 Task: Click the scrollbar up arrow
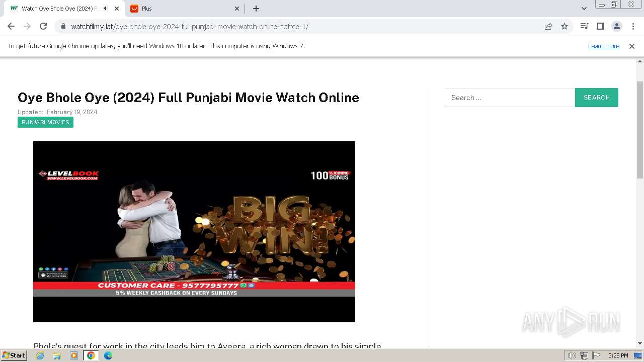[640, 62]
